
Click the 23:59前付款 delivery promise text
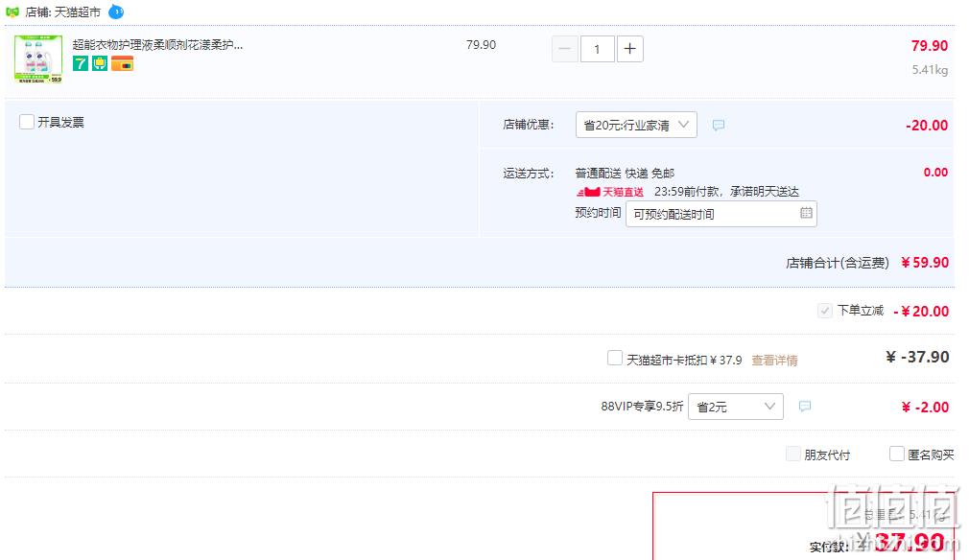pos(727,192)
